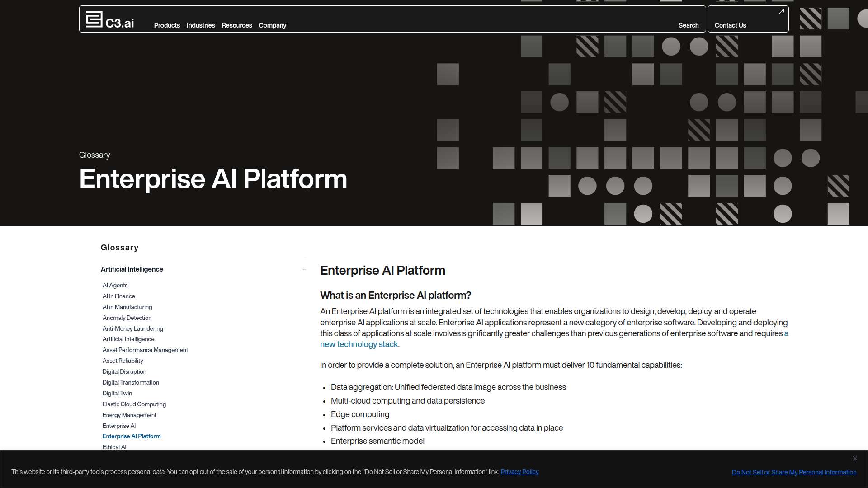The height and width of the screenshot is (488, 868).
Task: Open Ethical AI glossary entry
Action: [x=114, y=447]
